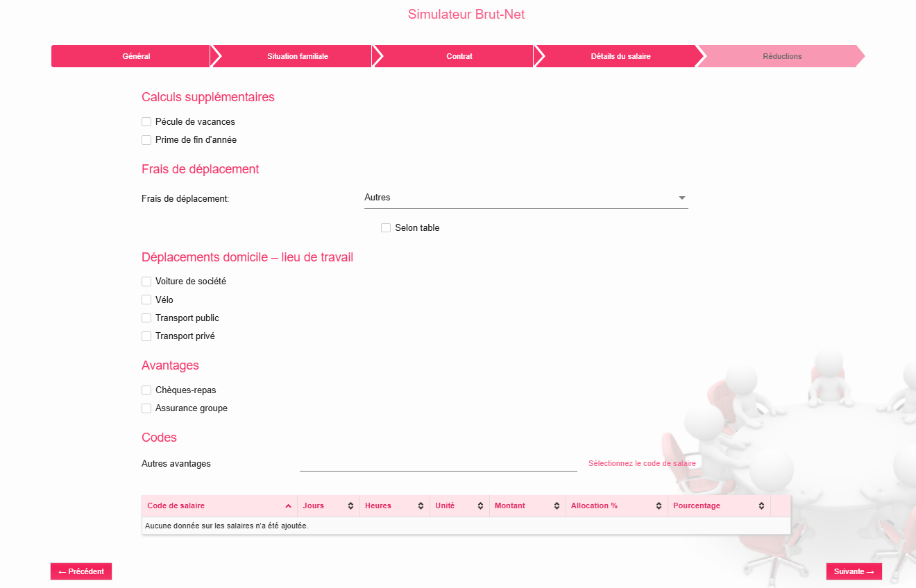This screenshot has height=588, width=916.
Task: Click the Heures column sort icon
Action: coord(421,506)
